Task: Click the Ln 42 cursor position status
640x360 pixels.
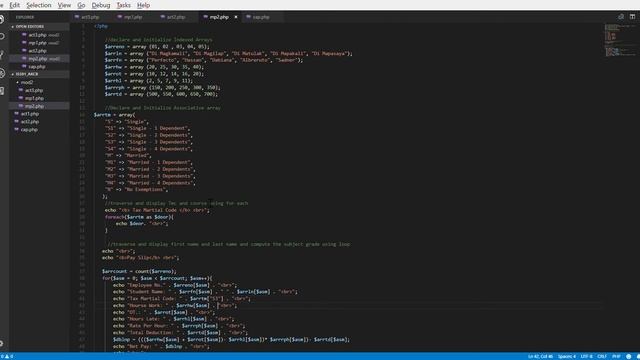Action: pos(540,356)
